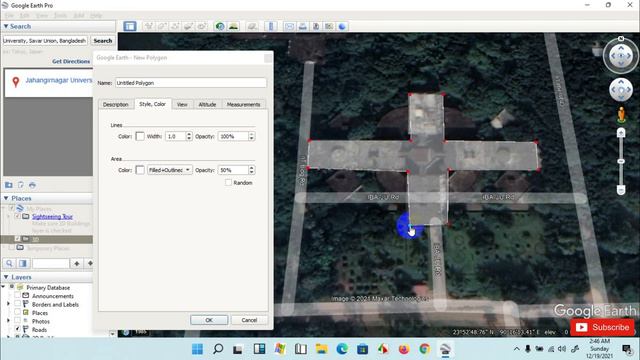Click the Search button
The height and width of the screenshot is (360, 640).
[x=102, y=41]
